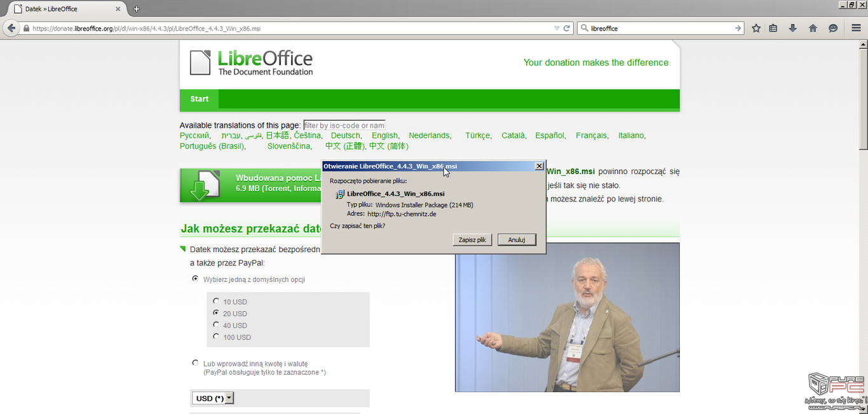Open the Русский translation link
Viewport: 868px width, 414px height.
[194, 135]
